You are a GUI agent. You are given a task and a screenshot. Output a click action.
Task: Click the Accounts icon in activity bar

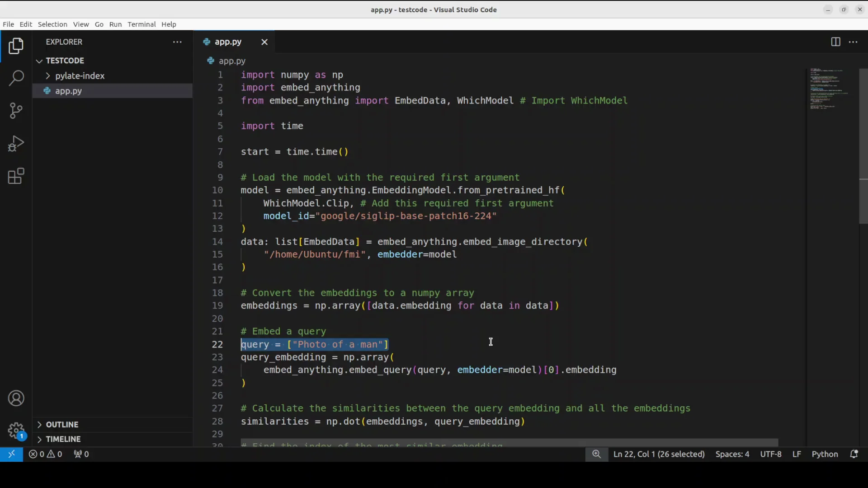(16, 399)
